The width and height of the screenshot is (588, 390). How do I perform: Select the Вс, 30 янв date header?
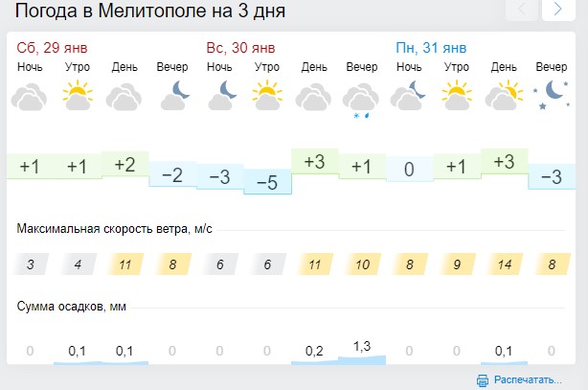point(240,48)
